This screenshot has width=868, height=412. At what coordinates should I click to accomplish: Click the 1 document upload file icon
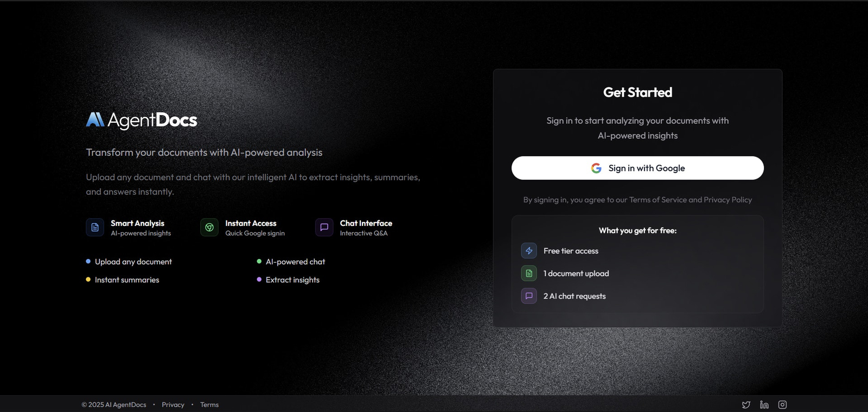click(x=529, y=274)
